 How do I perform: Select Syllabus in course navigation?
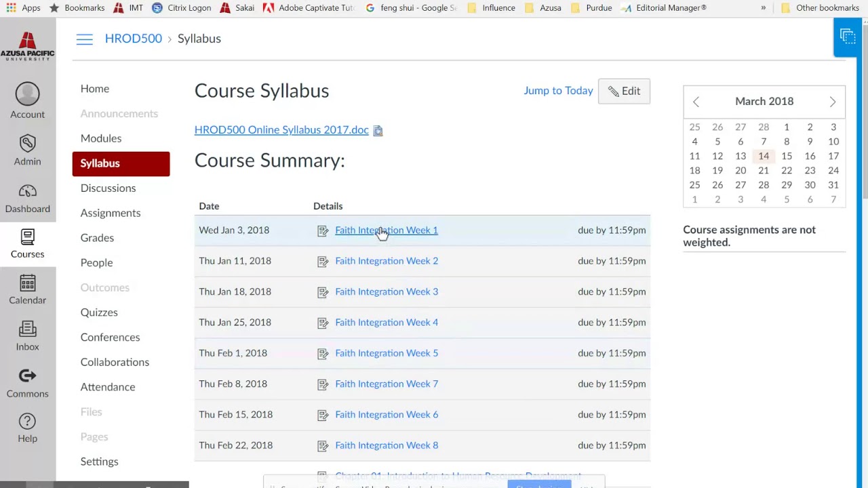tap(121, 163)
